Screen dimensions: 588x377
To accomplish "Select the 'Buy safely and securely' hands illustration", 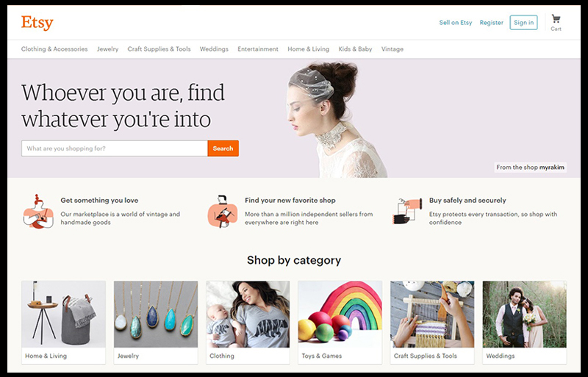I will 407,211.
